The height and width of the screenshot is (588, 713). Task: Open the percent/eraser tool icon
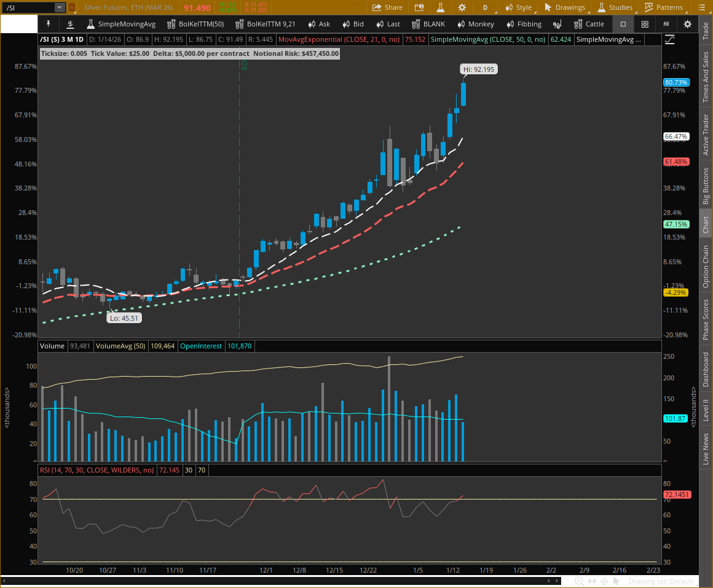point(557,24)
